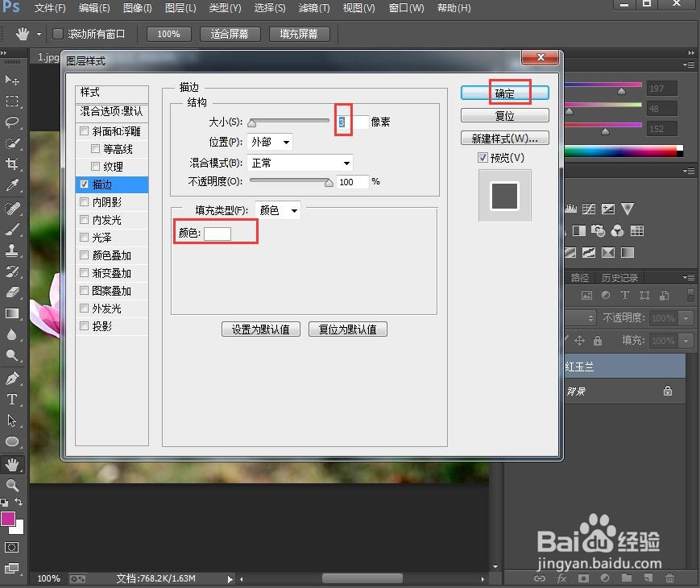The width and height of the screenshot is (700, 588).
Task: Select the Lasso tool
Action: click(x=12, y=122)
